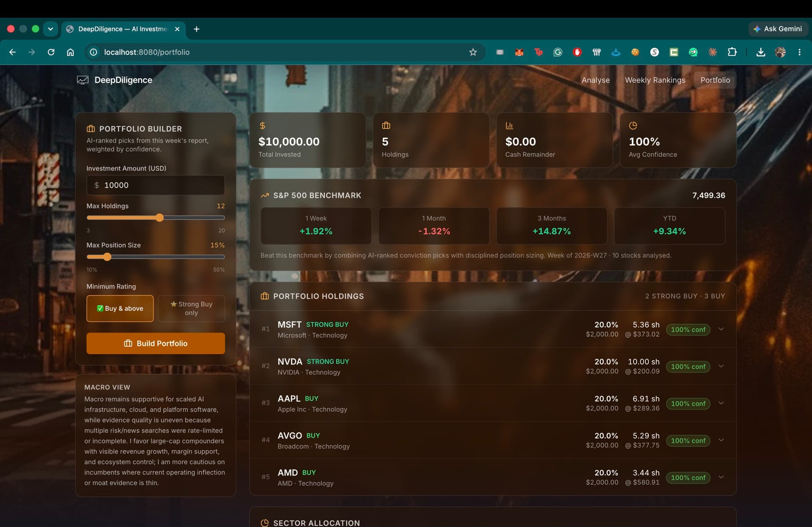The image size is (812, 527).
Task: Select the Strong Buy only rating option
Action: (191, 309)
